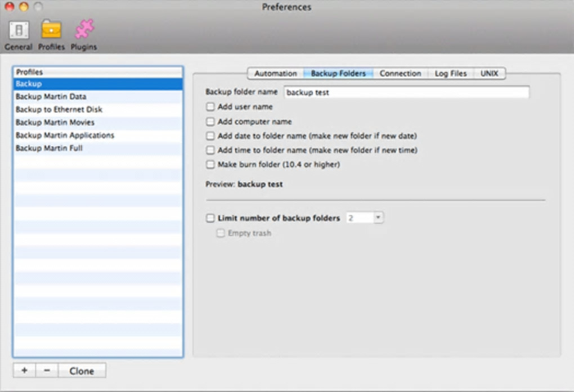
Task: Remove selected profile with minus button
Action: pos(47,371)
